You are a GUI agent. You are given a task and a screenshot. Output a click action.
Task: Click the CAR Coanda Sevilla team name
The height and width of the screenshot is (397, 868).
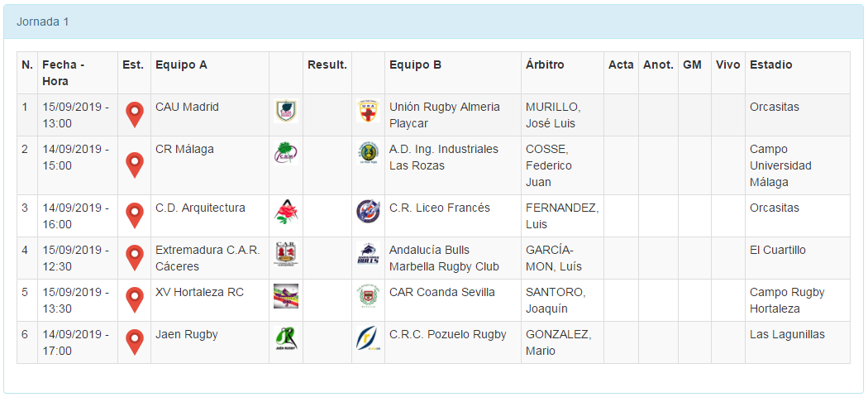tap(442, 292)
